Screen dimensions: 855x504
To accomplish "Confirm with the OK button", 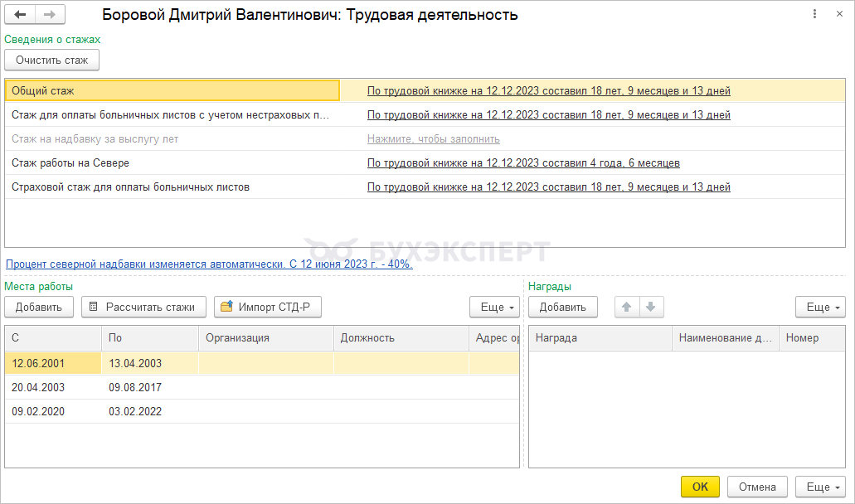I will (x=700, y=487).
